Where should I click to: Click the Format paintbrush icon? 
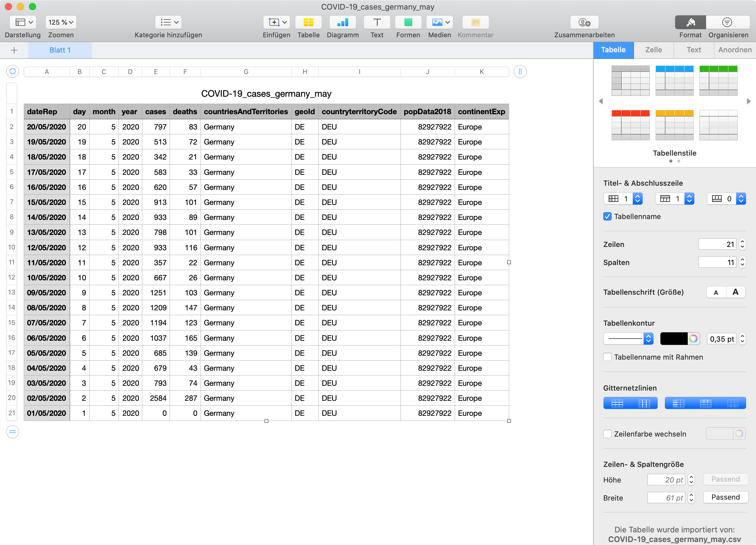click(x=690, y=22)
